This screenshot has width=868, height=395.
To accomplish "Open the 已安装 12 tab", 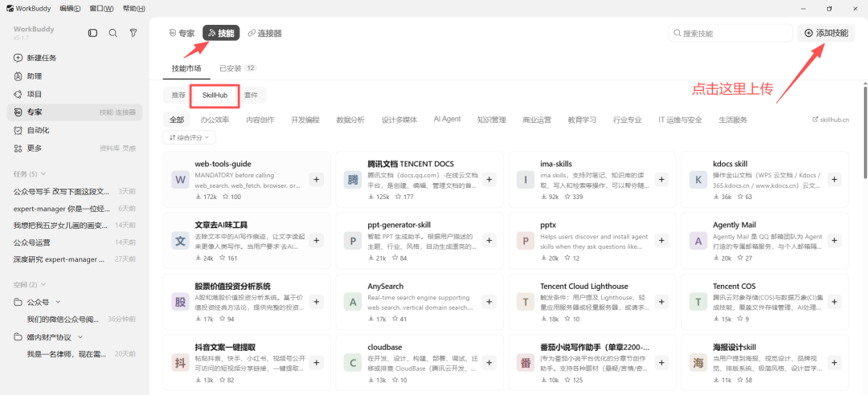I will pyautogui.click(x=238, y=68).
